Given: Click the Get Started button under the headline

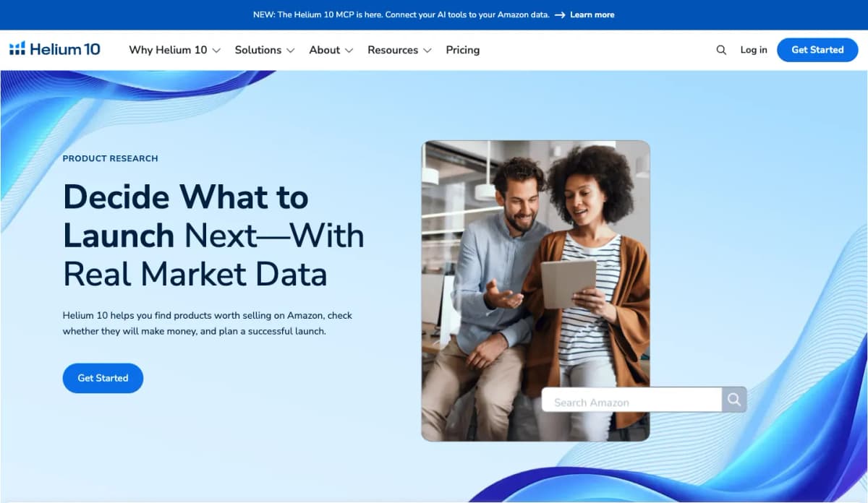Looking at the screenshot, I should (x=103, y=378).
